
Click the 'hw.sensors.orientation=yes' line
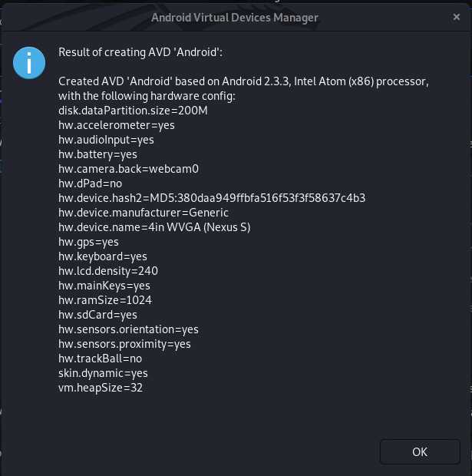(x=128, y=329)
